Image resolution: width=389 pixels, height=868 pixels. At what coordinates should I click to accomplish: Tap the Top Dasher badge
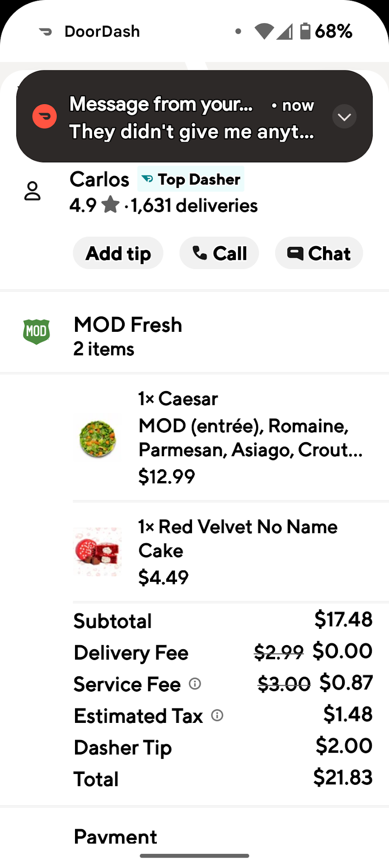tap(191, 179)
